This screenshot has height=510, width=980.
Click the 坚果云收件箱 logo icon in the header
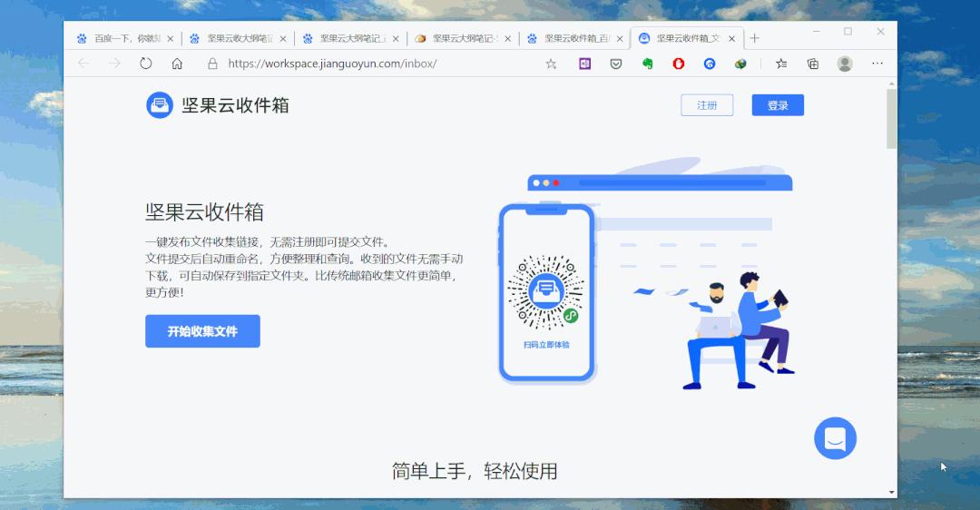coord(160,105)
